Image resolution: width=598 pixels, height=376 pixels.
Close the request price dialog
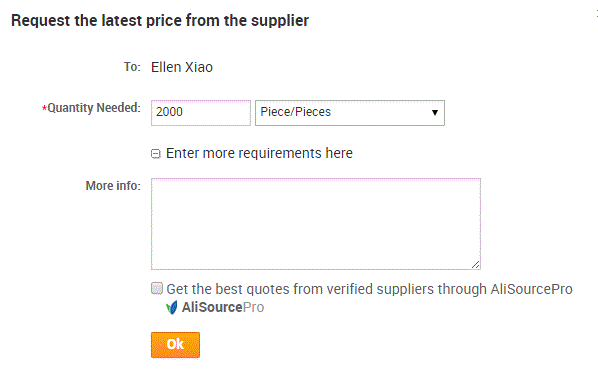(x=596, y=14)
